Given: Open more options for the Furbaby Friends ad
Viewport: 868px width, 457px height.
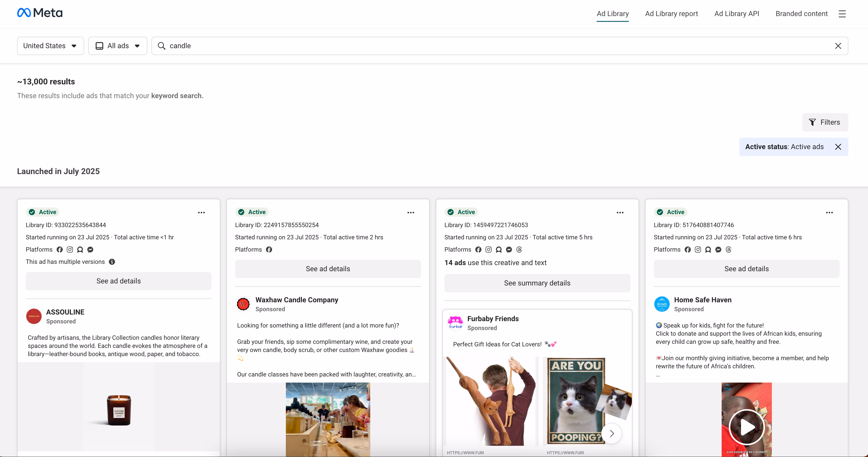Looking at the screenshot, I should point(620,213).
